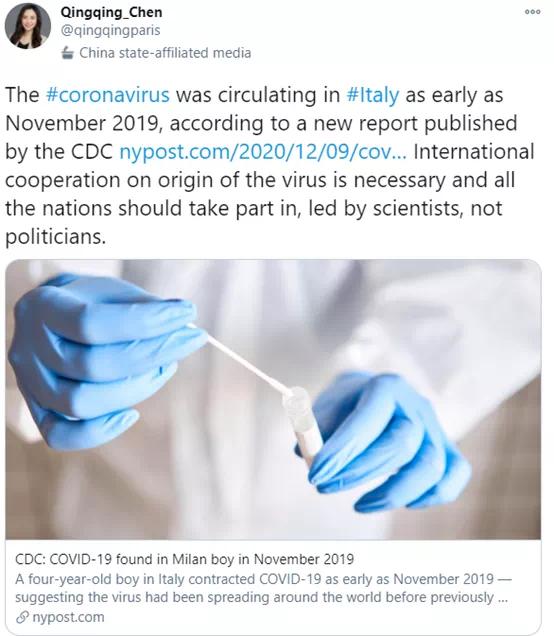The width and height of the screenshot is (554, 636).
Task: Open the Qingqing_Chen display name
Action: (112, 13)
